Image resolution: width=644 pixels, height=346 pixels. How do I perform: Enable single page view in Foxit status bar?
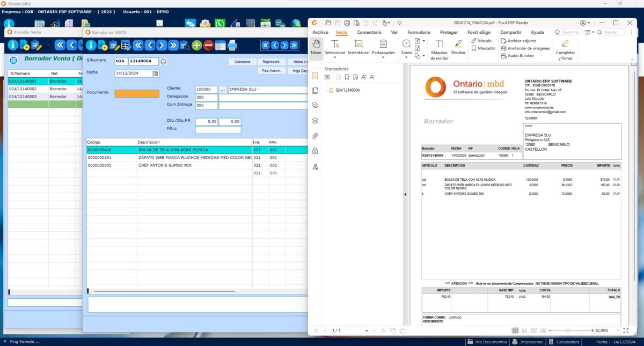[x=515, y=330]
